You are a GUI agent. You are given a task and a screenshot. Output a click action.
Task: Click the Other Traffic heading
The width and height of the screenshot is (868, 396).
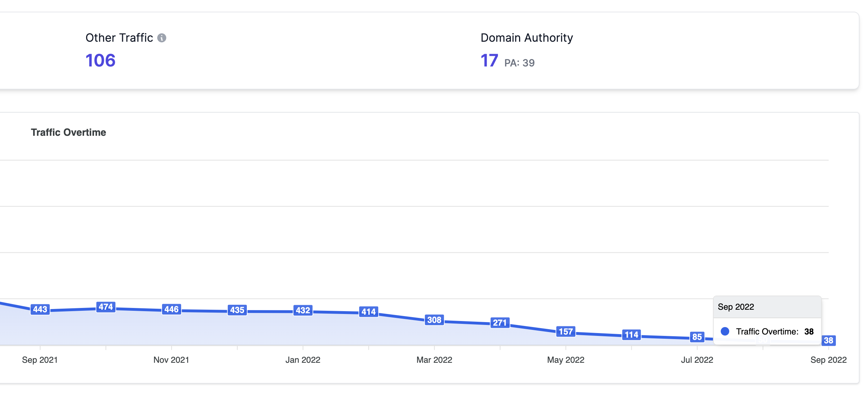point(119,38)
